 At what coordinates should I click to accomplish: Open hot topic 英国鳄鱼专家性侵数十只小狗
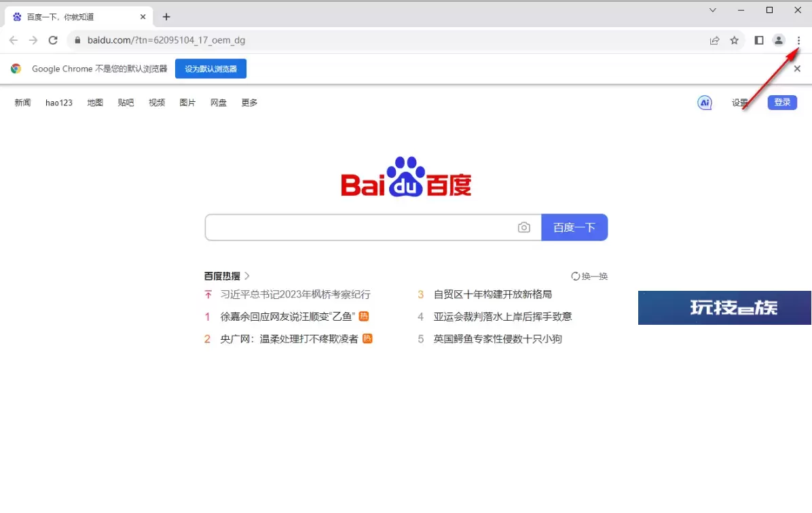(x=498, y=339)
